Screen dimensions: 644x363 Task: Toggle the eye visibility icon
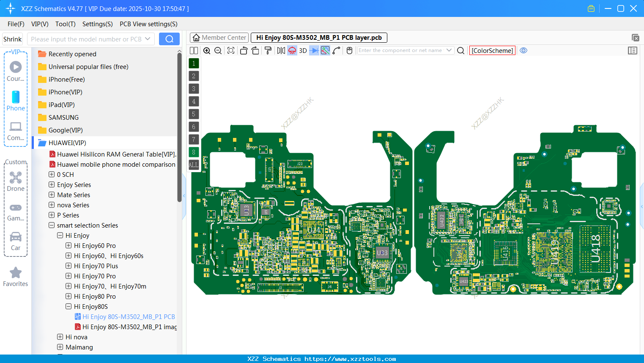click(x=523, y=50)
